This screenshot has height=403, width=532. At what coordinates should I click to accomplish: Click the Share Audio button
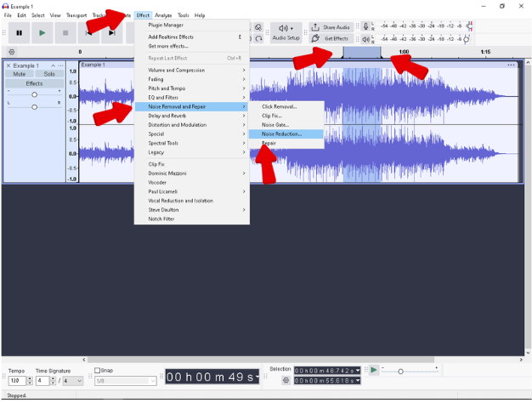pyautogui.click(x=331, y=27)
